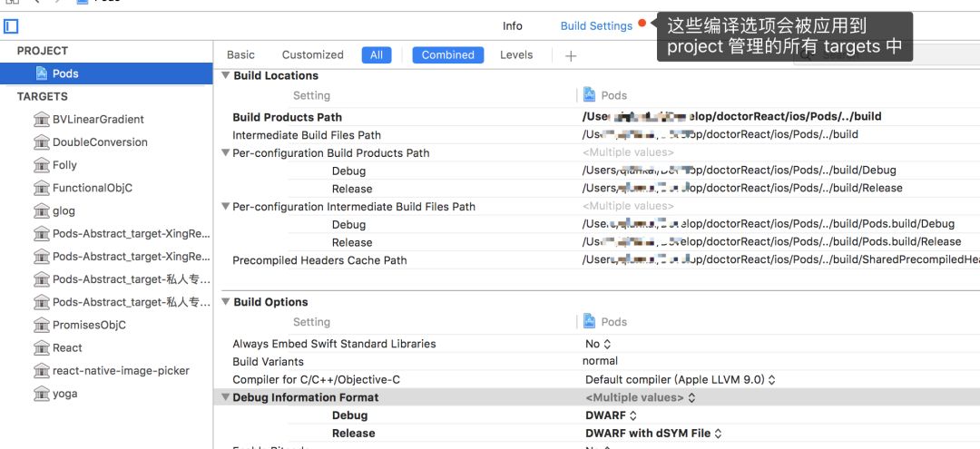This screenshot has height=449, width=980.
Task: Switch to Levels view
Action: (516, 55)
